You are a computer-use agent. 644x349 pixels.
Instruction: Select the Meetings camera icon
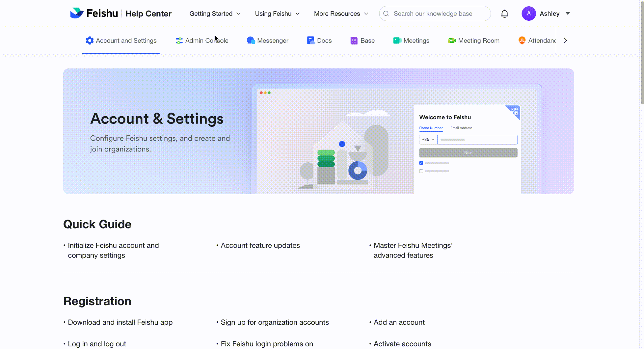[x=397, y=40]
